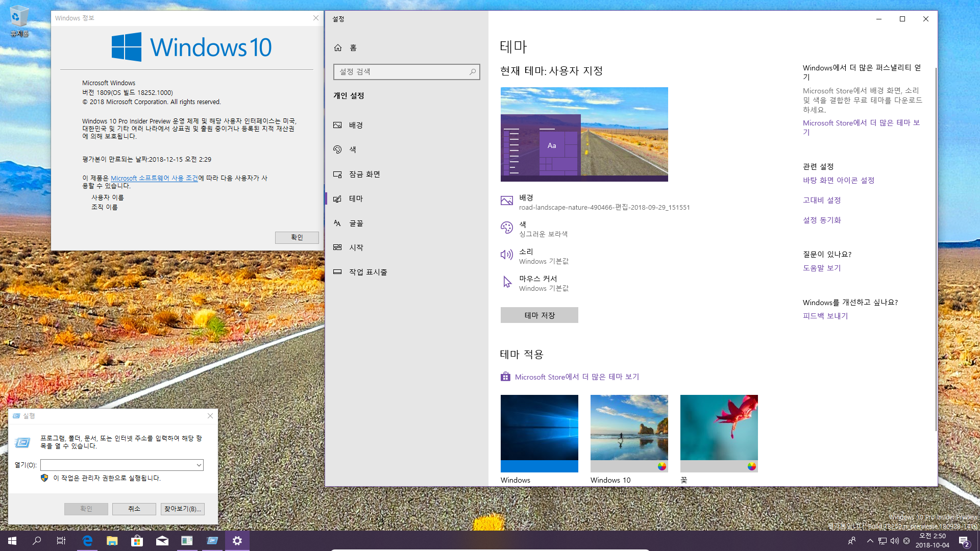This screenshot has width=980, height=551.
Task: Click the current theme preview image
Action: (x=584, y=134)
